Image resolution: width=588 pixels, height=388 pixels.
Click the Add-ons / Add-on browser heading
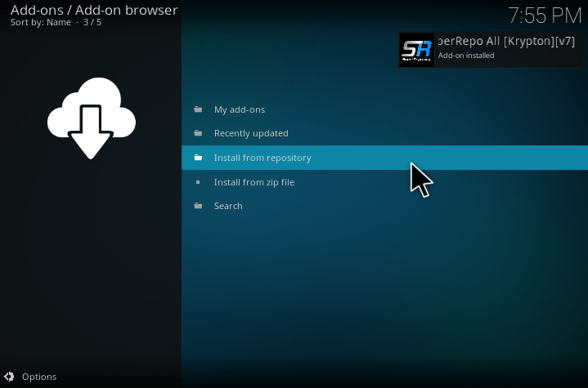[x=93, y=10]
